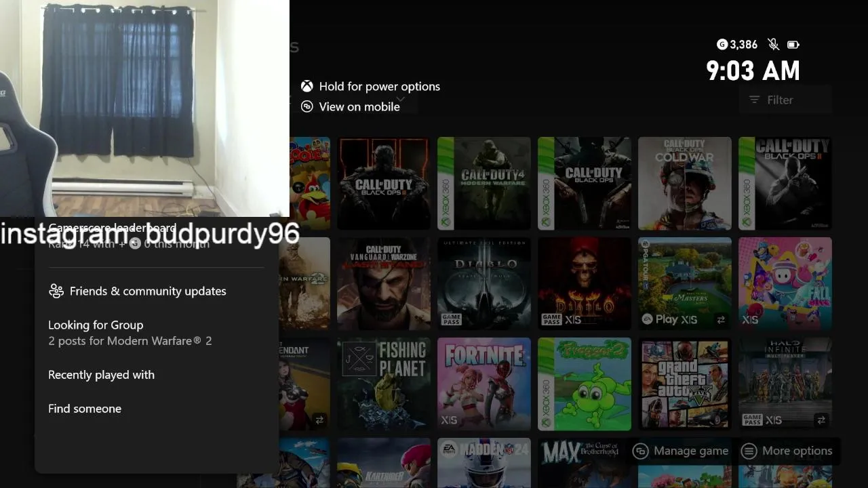This screenshot has width=868, height=488.
Task: Select Call of Duty 4 Modern Warfare tile
Action: 484,184
